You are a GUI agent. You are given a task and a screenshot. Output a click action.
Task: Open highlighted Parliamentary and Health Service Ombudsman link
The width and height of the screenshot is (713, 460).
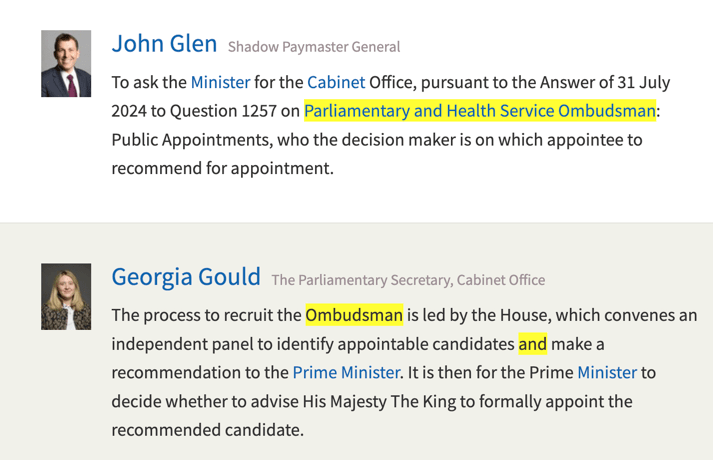[480, 111]
